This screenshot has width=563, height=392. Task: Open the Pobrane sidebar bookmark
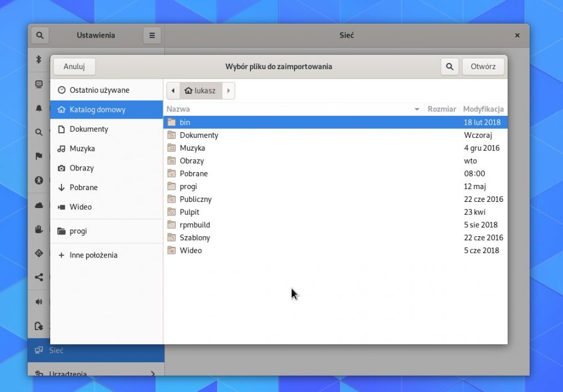click(x=106, y=187)
